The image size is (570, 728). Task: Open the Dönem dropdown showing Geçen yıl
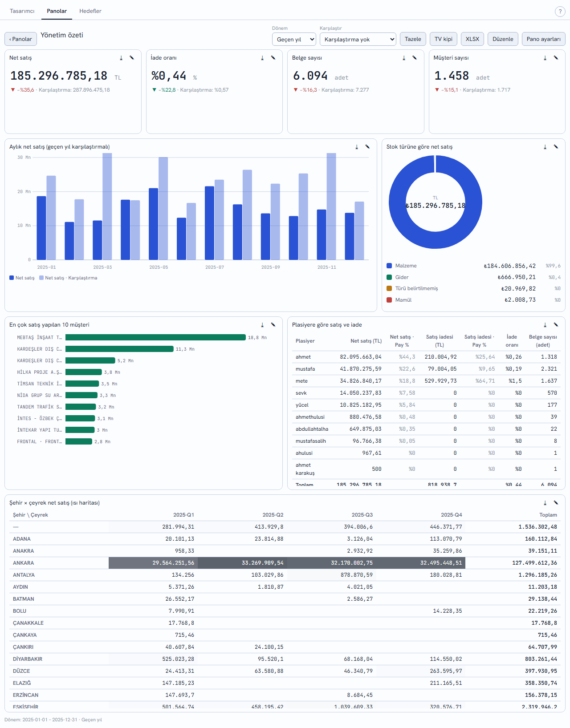[x=294, y=39]
